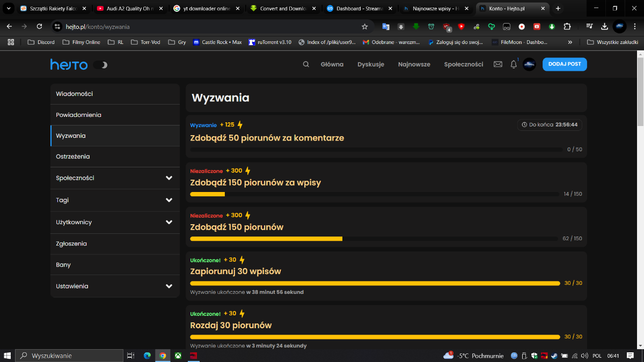
Task: Click the DODAJ POST button
Action: tap(565, 64)
